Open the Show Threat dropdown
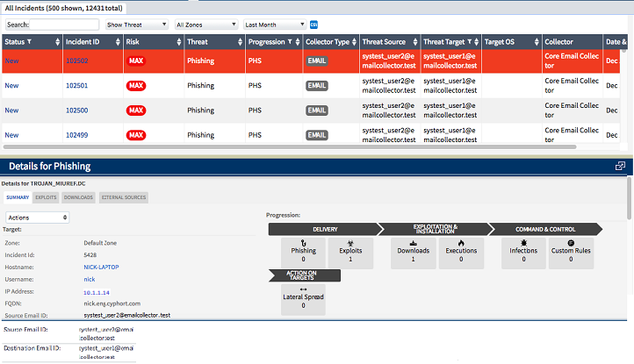This screenshot has height=364, width=634. pyautogui.click(x=137, y=25)
